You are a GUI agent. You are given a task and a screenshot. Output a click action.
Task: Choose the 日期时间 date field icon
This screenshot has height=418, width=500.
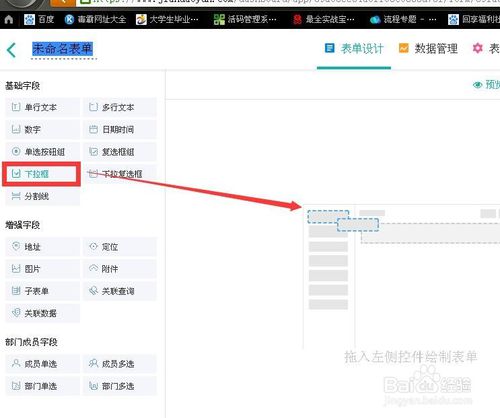coord(93,129)
